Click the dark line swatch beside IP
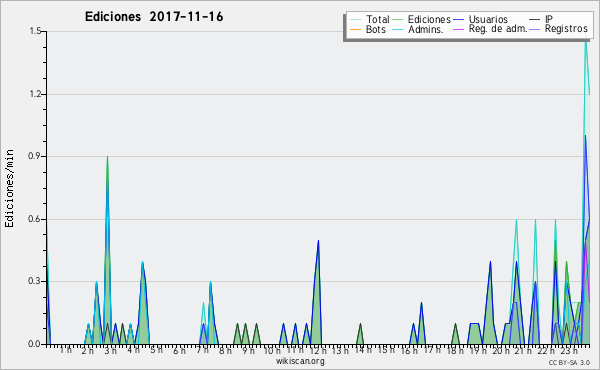This screenshot has height=370, width=600. point(535,20)
